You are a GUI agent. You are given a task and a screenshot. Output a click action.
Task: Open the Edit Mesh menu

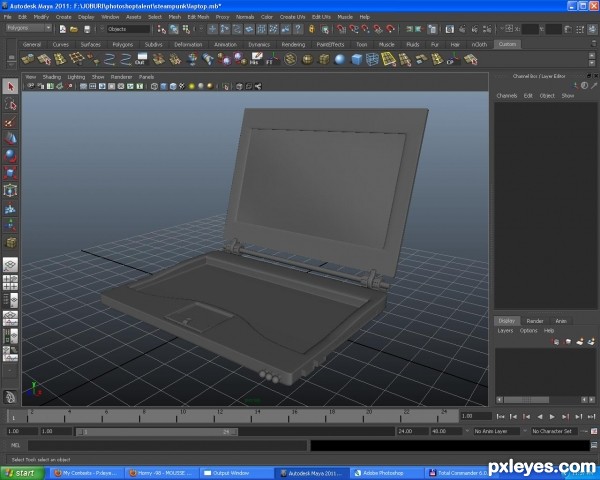[x=198, y=17]
